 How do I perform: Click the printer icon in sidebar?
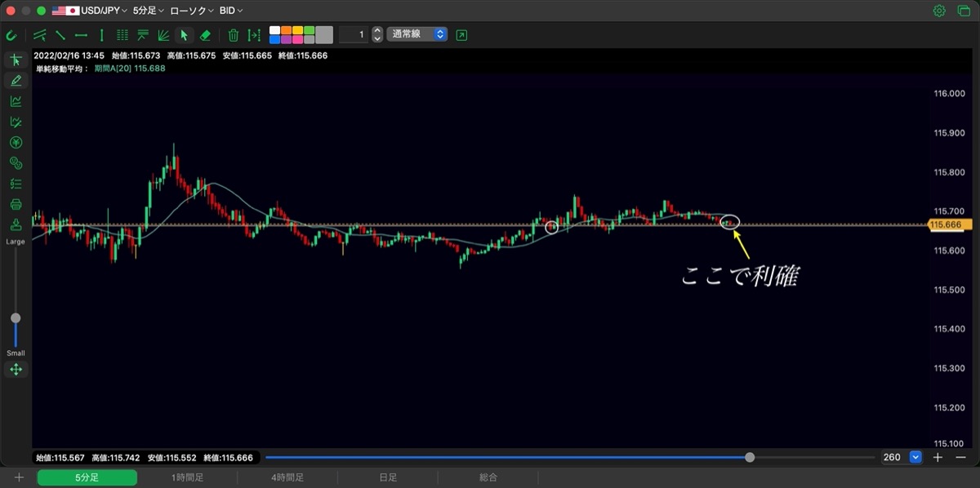[x=16, y=204]
